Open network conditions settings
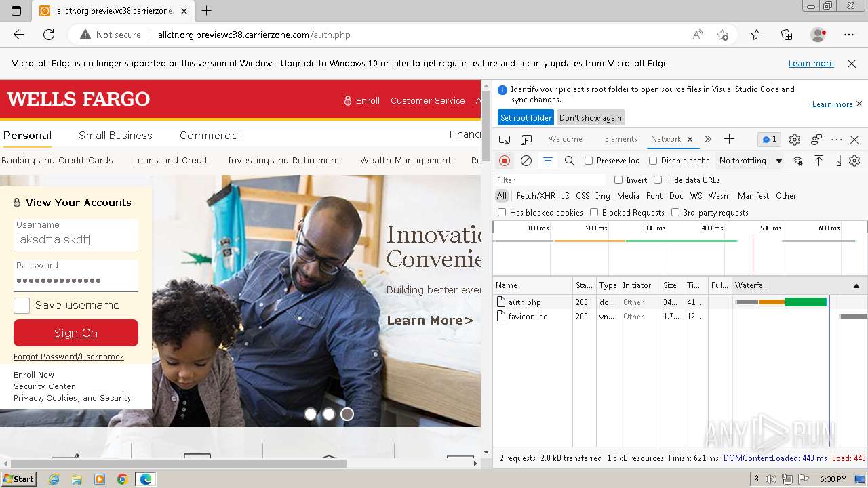 (x=798, y=161)
